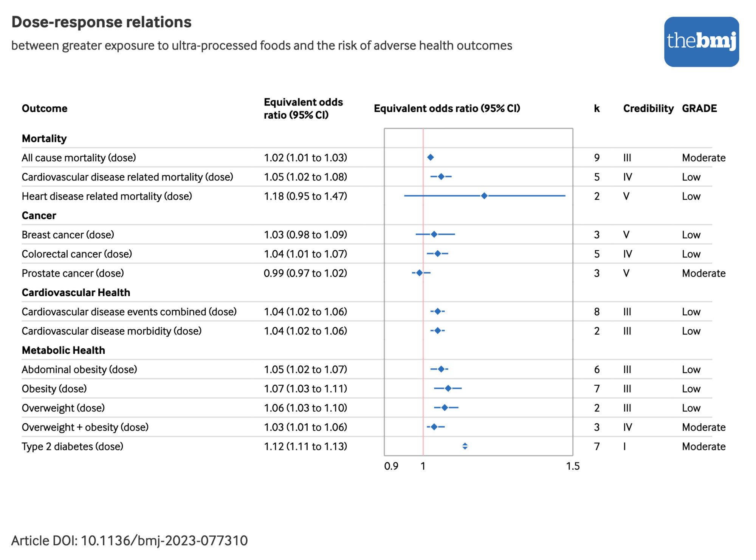The height and width of the screenshot is (560, 756).
Task: Click the Abdominal obesity (dose) row label
Action: pyautogui.click(x=79, y=369)
